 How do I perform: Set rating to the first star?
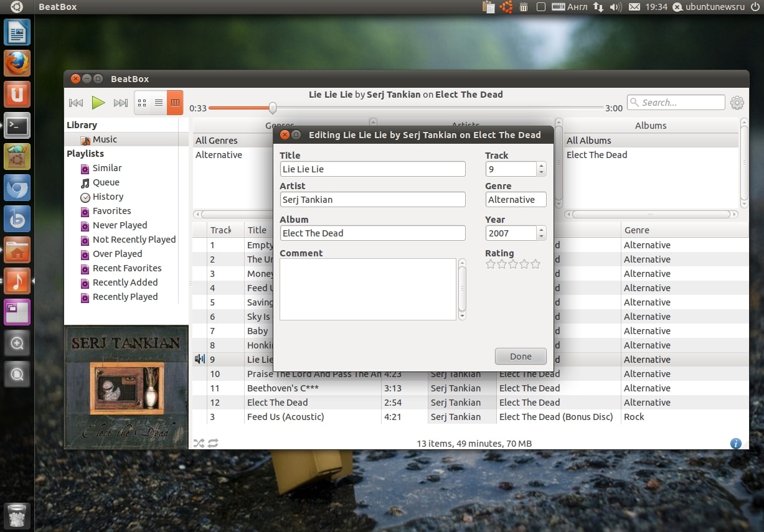coord(491,264)
